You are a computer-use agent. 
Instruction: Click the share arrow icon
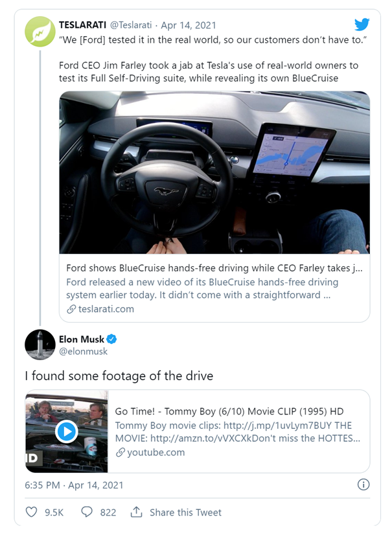(x=136, y=512)
